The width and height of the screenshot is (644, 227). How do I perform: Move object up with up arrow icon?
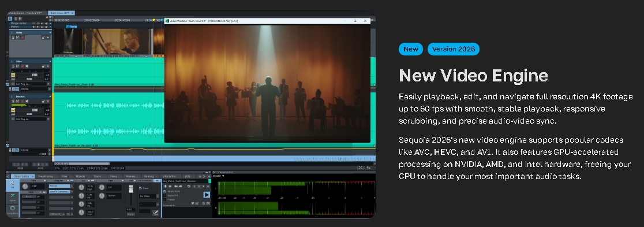[x=166, y=187]
